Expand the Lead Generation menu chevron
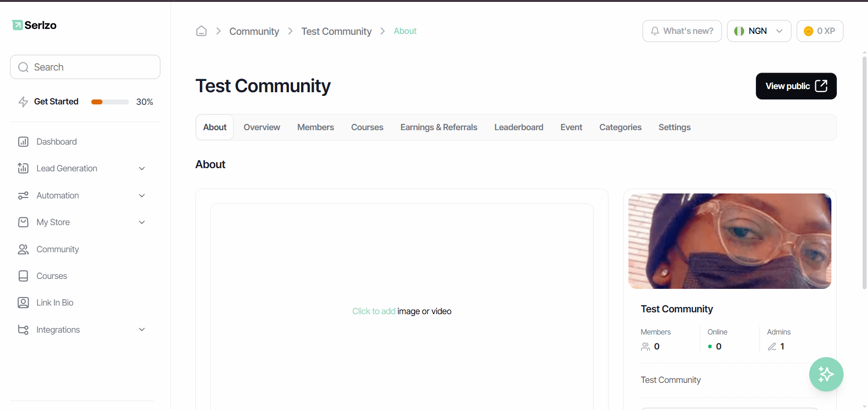The width and height of the screenshot is (868, 410). coord(142,169)
